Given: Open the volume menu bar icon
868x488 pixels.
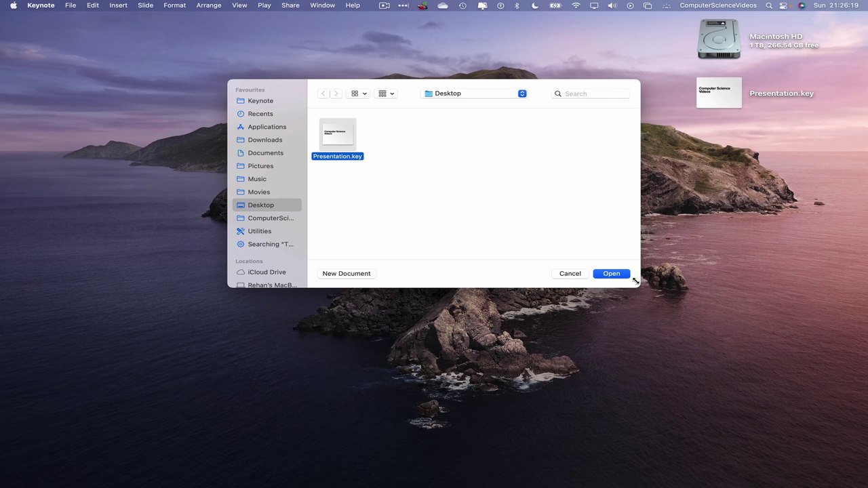Looking at the screenshot, I should point(612,5).
